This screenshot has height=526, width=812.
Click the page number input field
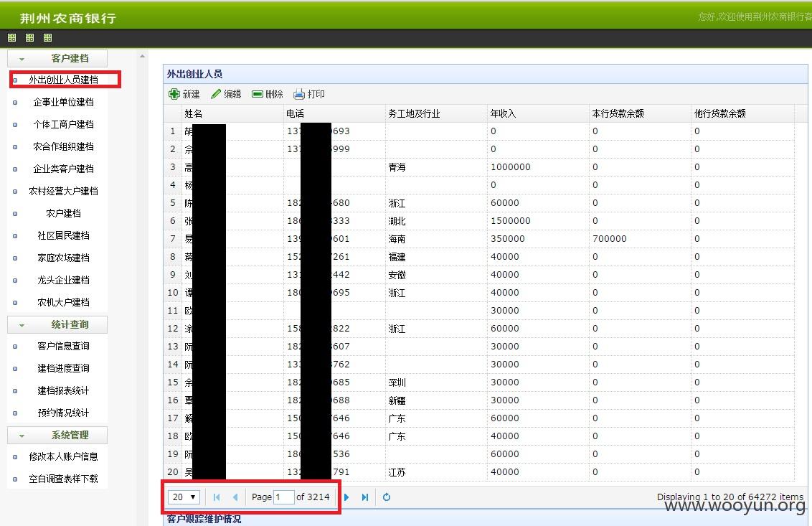[x=284, y=497]
